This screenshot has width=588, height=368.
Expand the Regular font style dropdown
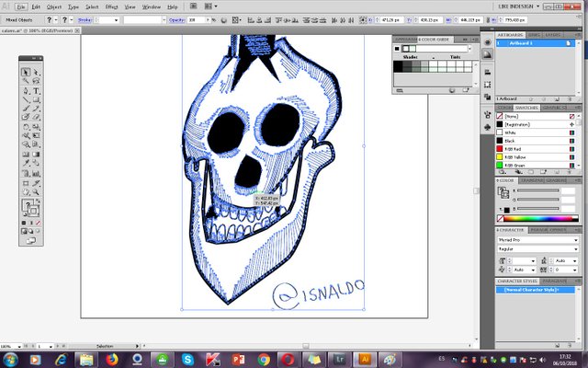click(575, 249)
